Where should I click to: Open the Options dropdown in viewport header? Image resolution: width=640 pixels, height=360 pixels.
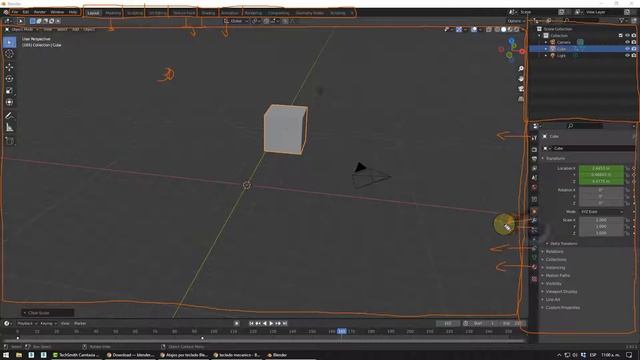point(516,21)
